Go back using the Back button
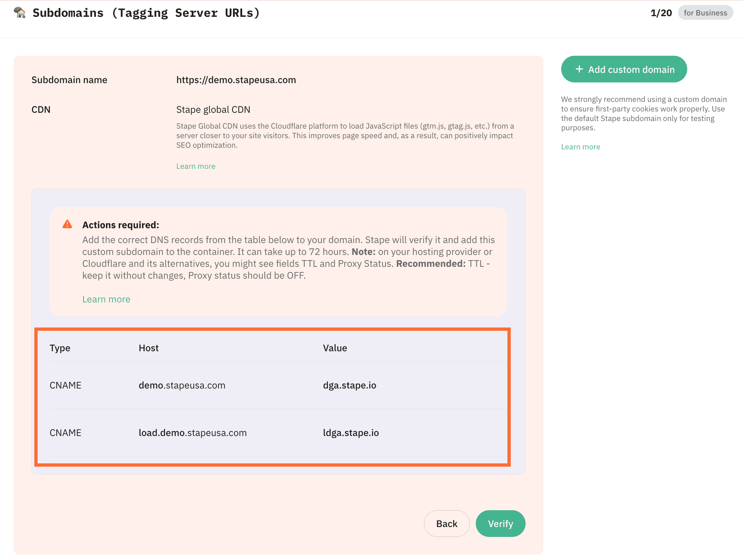Screen dimensions: 743x560 tap(446, 523)
